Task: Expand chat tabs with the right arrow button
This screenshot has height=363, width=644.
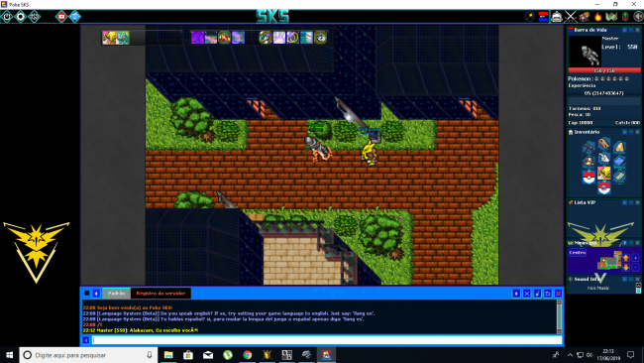Action: [516, 294]
